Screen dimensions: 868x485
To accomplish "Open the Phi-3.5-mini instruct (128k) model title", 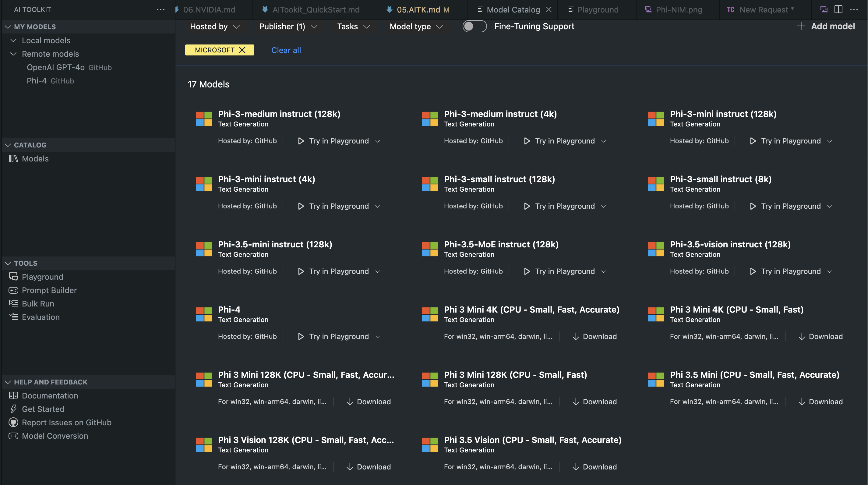I will tap(275, 244).
